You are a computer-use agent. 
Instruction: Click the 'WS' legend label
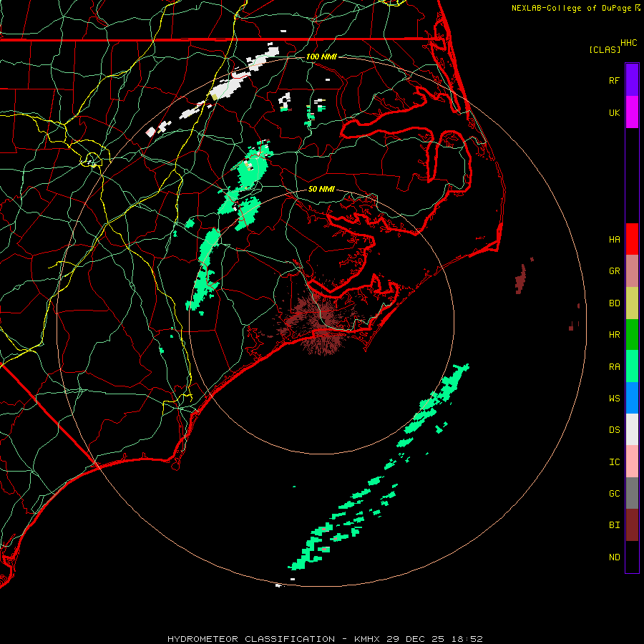[x=614, y=399]
